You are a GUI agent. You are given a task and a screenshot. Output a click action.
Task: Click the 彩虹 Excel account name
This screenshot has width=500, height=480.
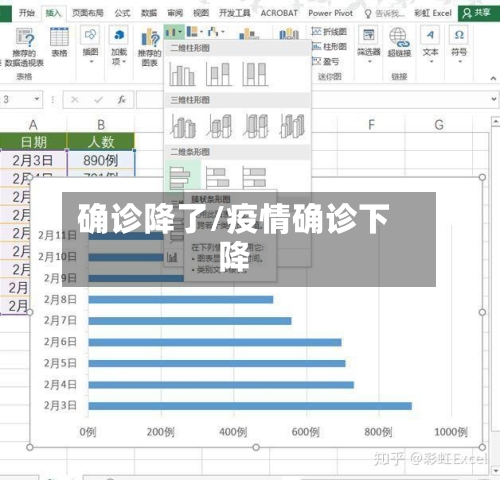pyautogui.click(x=433, y=13)
